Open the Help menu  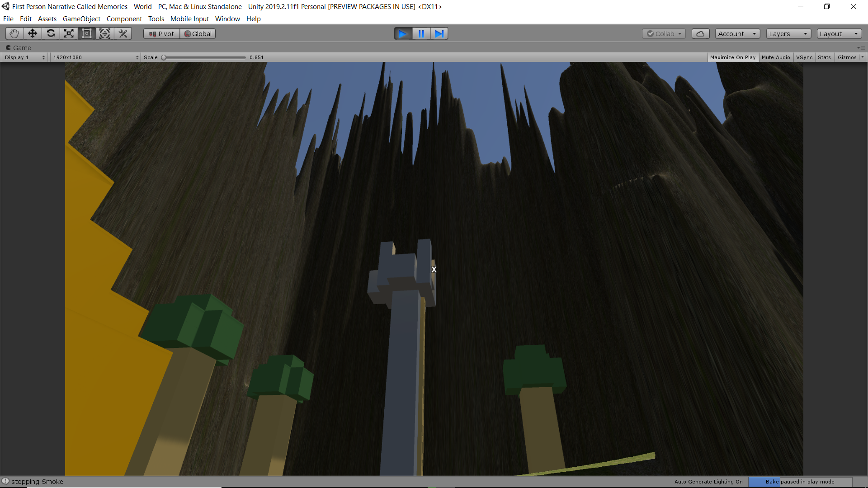coord(254,19)
